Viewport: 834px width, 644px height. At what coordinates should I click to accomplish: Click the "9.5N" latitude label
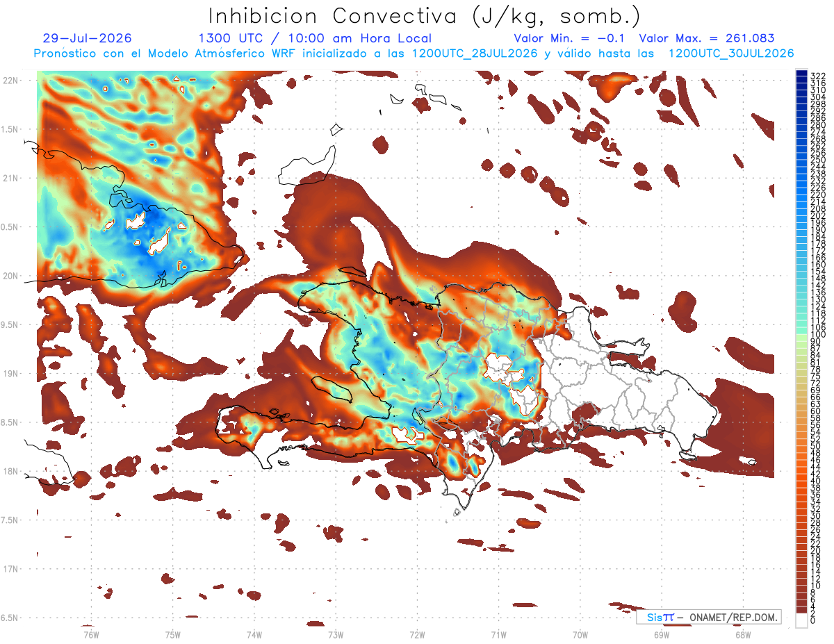[x=10, y=325]
